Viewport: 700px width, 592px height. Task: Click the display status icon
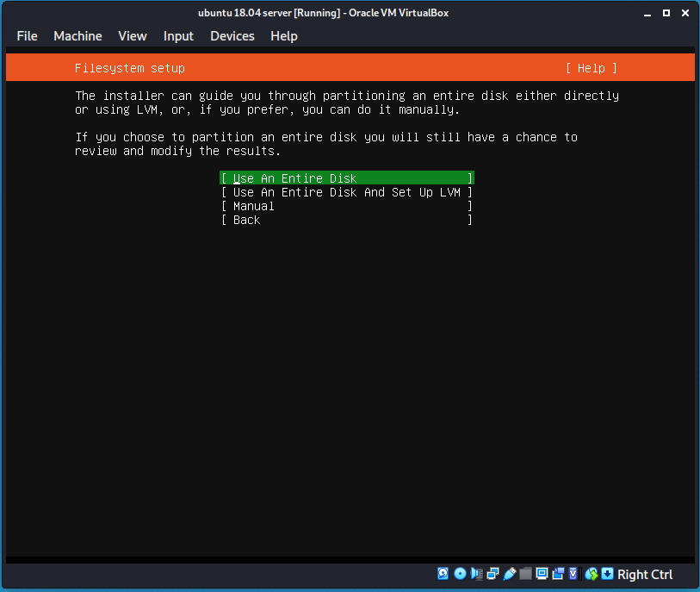coord(541,574)
